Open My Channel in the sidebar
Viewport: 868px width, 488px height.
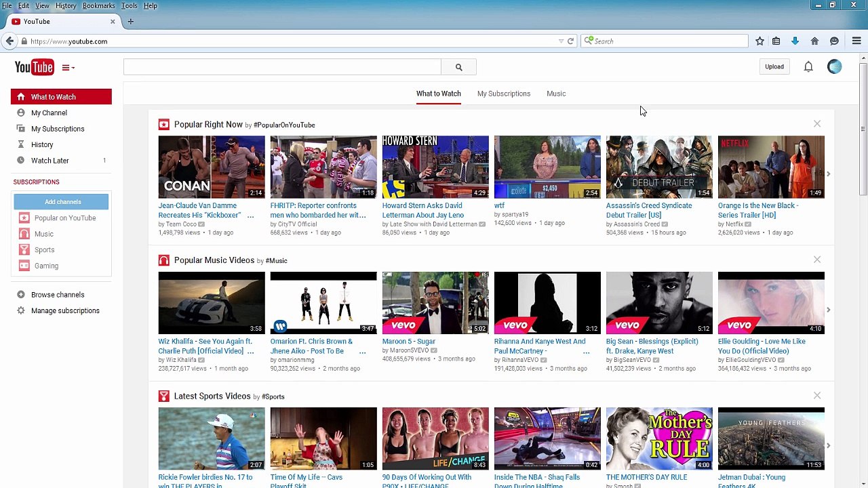tap(49, 113)
